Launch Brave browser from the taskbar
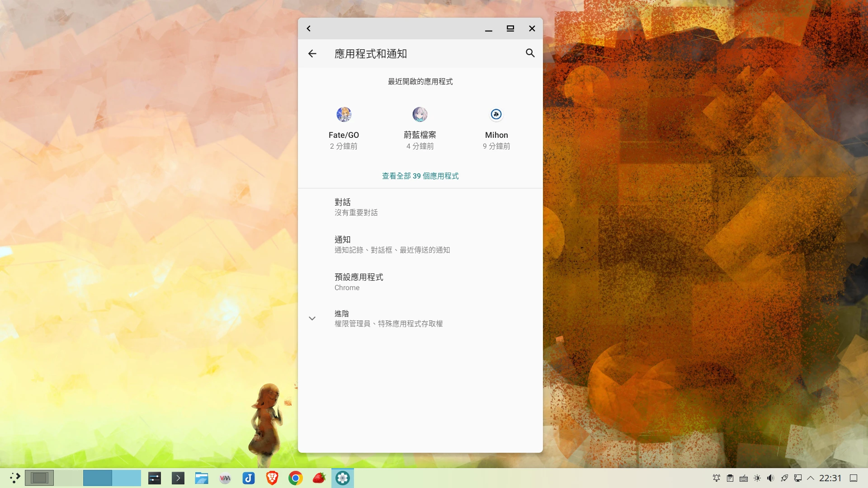 click(272, 478)
